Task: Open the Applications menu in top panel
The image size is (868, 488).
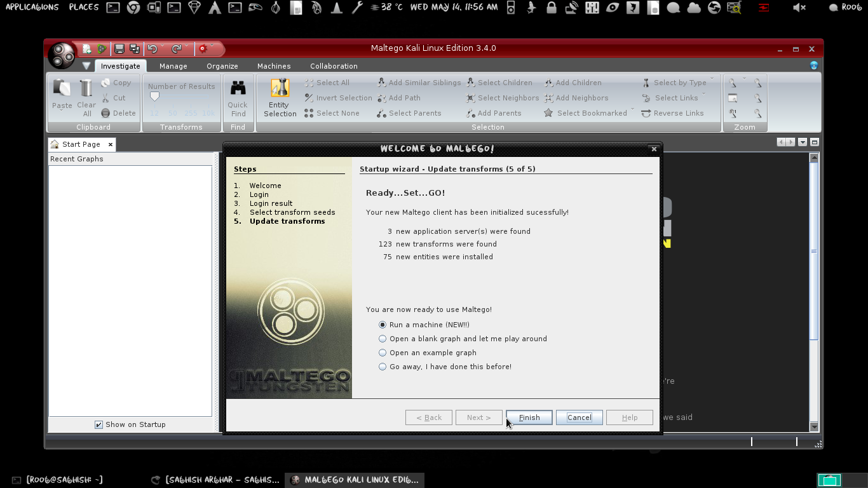Action: click(32, 7)
